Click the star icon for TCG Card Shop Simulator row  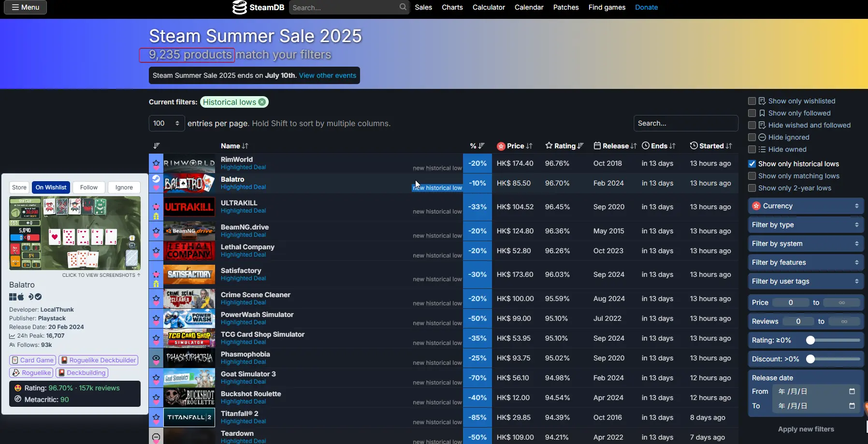pyautogui.click(x=156, y=339)
